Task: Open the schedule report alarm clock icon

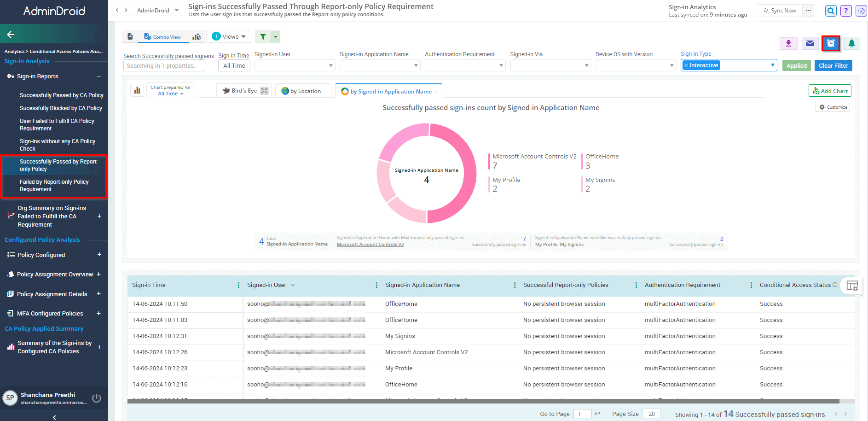Action: click(830, 43)
